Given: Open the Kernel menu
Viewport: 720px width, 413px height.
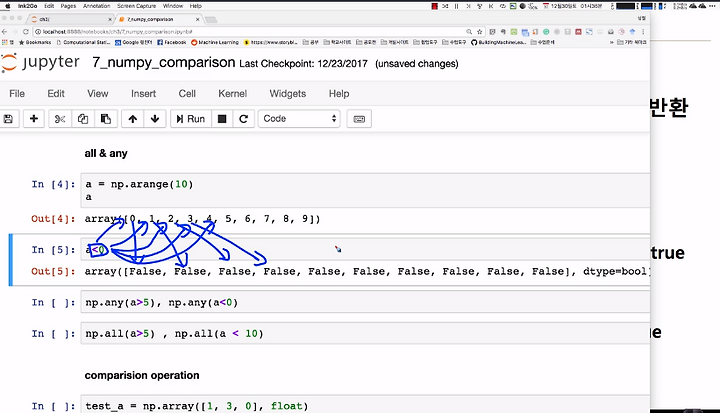Looking at the screenshot, I should click(x=232, y=94).
